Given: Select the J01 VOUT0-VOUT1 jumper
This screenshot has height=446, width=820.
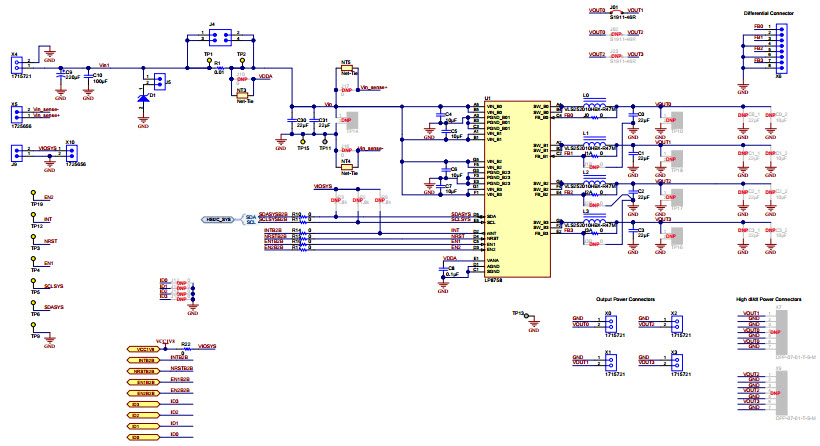Looking at the screenshot, I should pos(619,10).
